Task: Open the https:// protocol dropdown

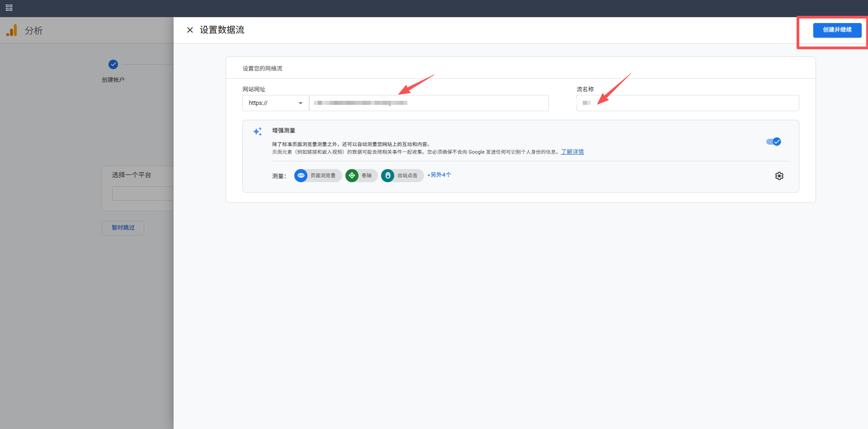Action: click(275, 103)
